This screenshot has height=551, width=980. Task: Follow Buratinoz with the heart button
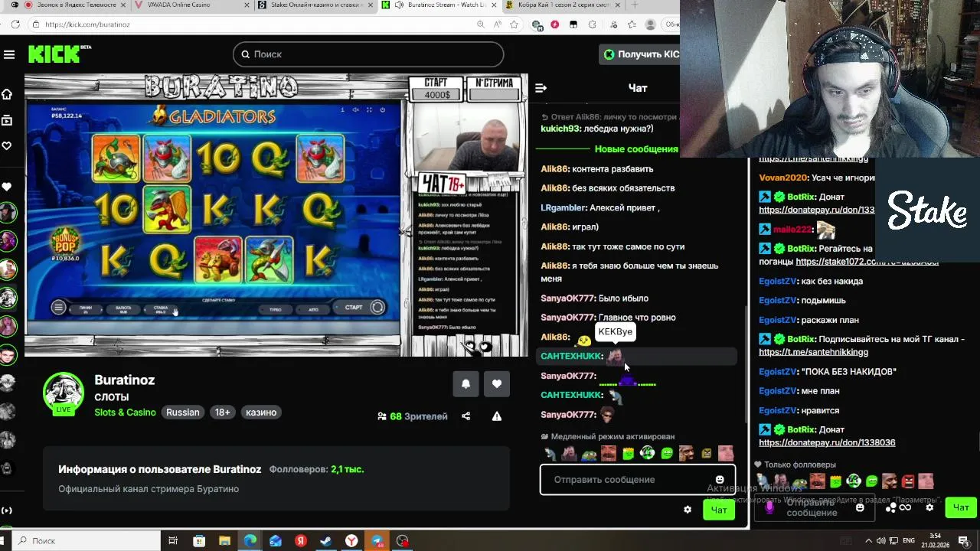(497, 383)
